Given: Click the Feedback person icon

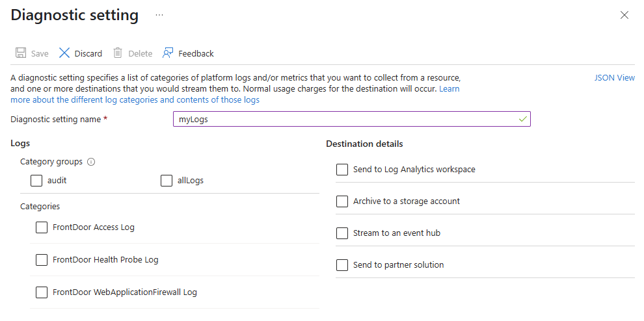Looking at the screenshot, I should click(x=168, y=53).
